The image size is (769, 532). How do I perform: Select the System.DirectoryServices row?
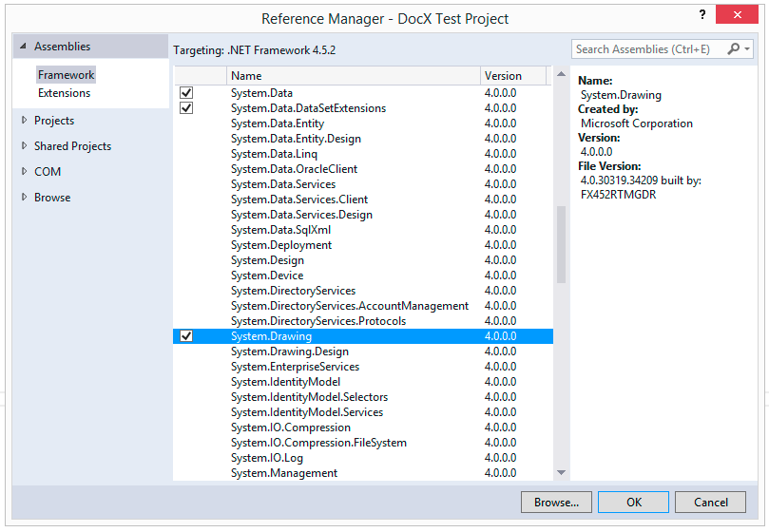(363, 291)
